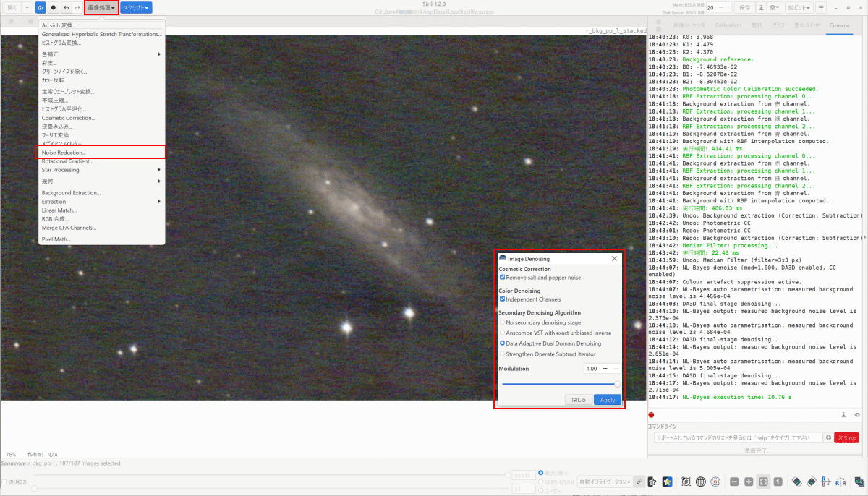The image size is (868, 496).
Task: Open the 自動イコライゼーション display mode dropdown
Action: point(605,482)
